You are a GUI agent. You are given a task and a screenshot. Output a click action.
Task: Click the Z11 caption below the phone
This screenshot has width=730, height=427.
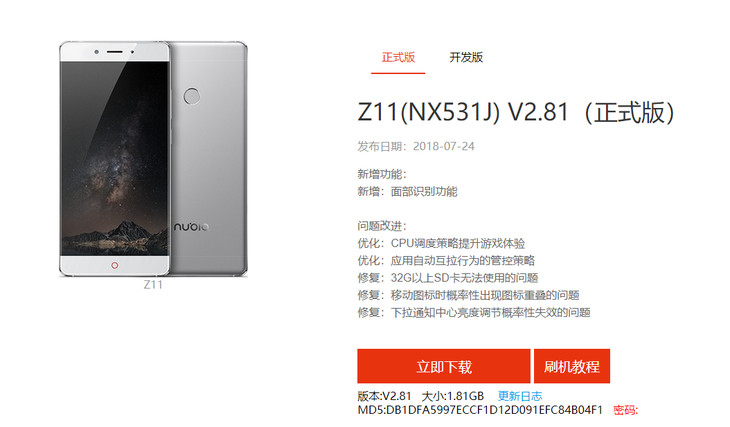pos(153,285)
